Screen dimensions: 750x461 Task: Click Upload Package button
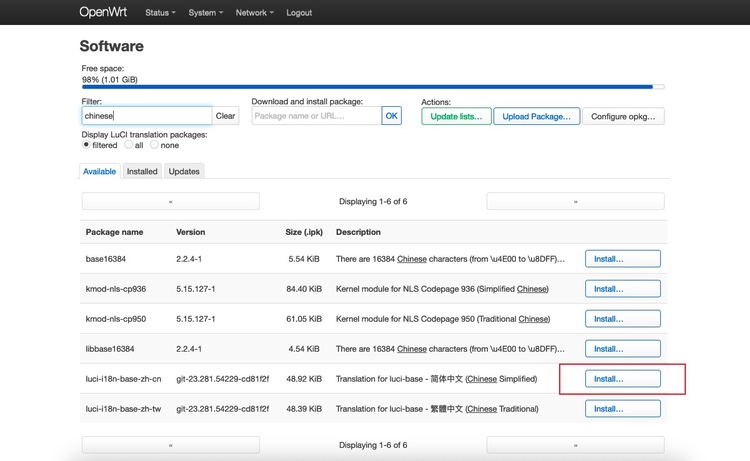(536, 116)
